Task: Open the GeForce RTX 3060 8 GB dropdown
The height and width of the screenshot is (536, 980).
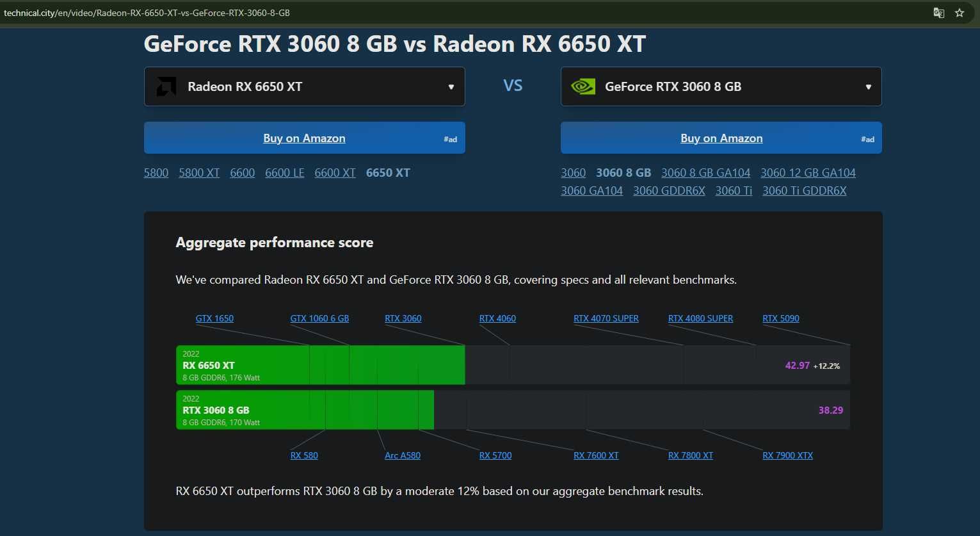Action: tap(721, 86)
